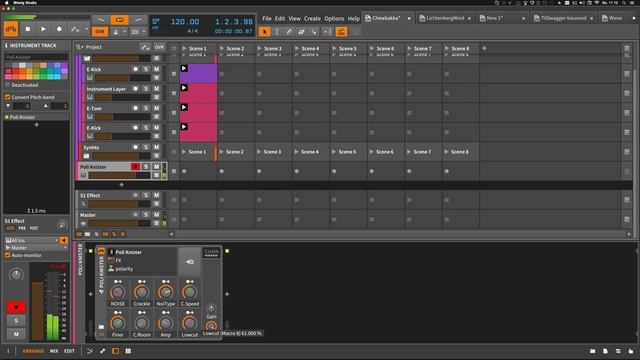640x360 pixels.
Task: Add a new scene with the plus icon
Action: 484,48
